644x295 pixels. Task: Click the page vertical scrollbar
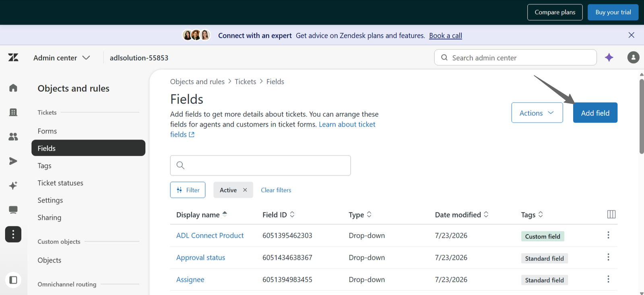point(641,116)
